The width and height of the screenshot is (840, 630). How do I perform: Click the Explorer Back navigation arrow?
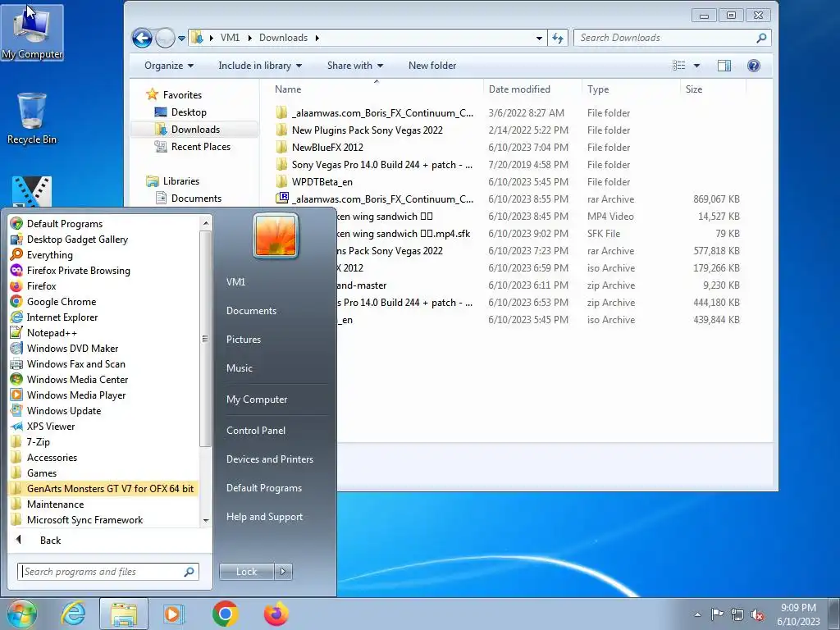pyautogui.click(x=142, y=38)
